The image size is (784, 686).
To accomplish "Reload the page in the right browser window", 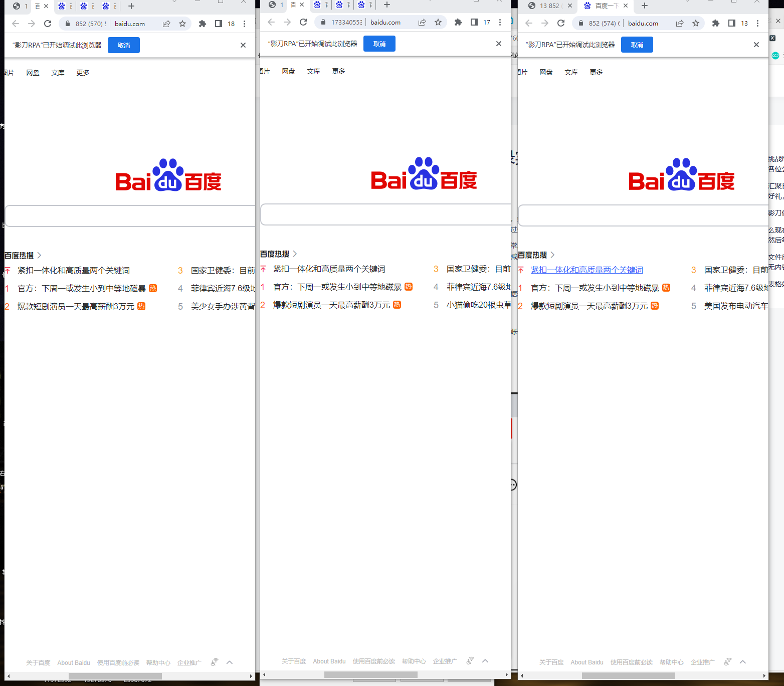I will tap(561, 23).
